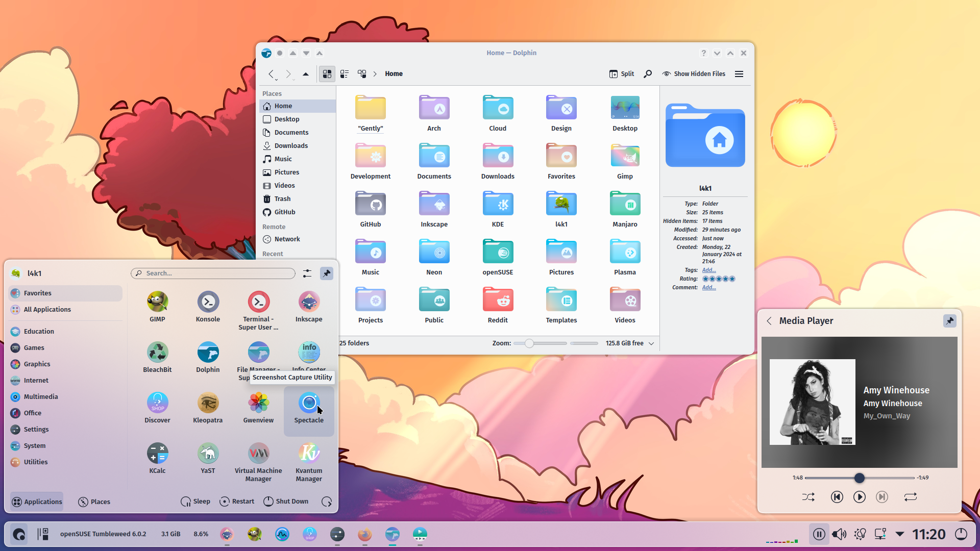Click the Restart button
980x551 pixels.
point(237,502)
